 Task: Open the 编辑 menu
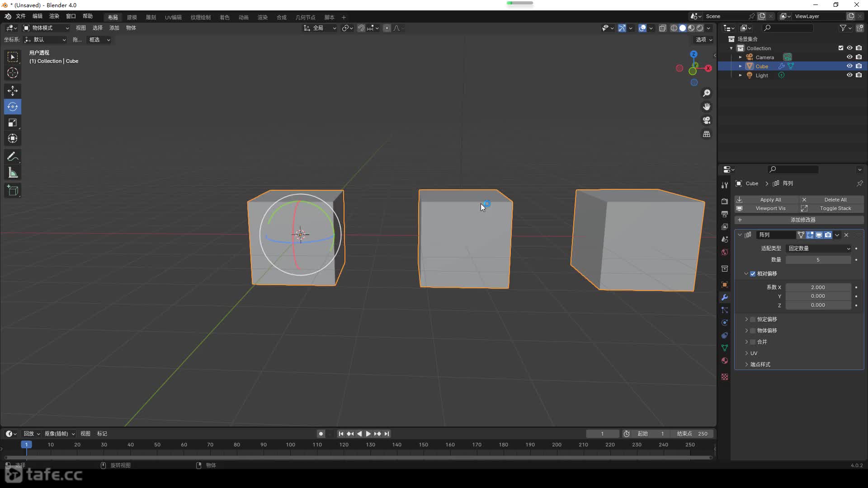pyautogui.click(x=38, y=16)
